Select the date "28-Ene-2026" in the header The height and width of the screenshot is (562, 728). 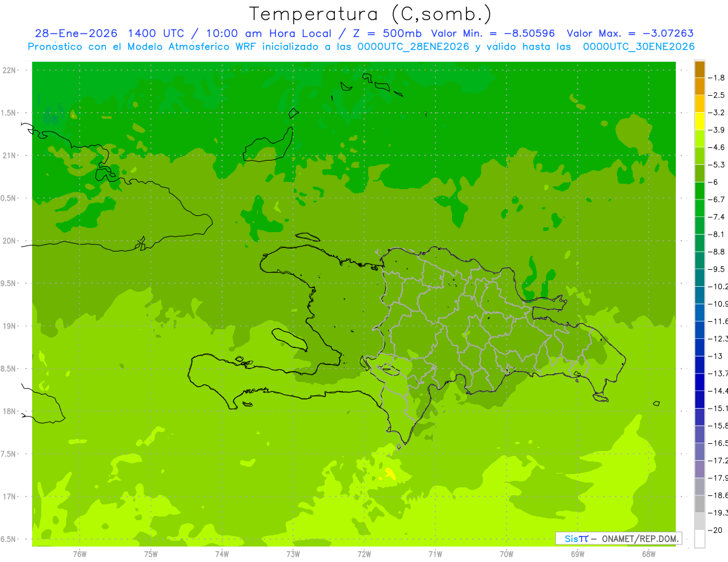[75, 33]
